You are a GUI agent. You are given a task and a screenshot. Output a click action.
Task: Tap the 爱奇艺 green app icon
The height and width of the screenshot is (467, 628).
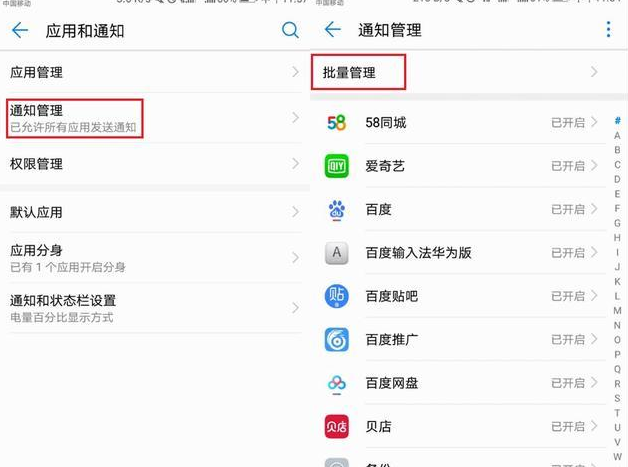[336, 166]
